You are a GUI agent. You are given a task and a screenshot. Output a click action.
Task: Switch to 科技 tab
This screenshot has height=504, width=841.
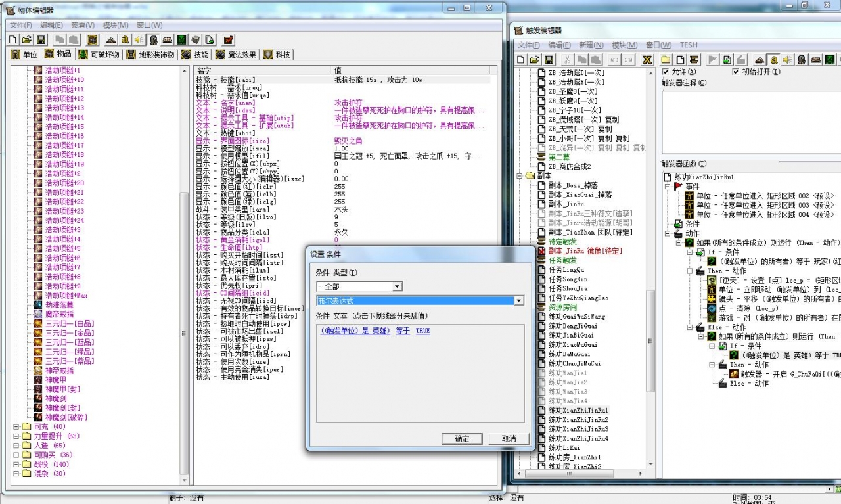tap(277, 55)
